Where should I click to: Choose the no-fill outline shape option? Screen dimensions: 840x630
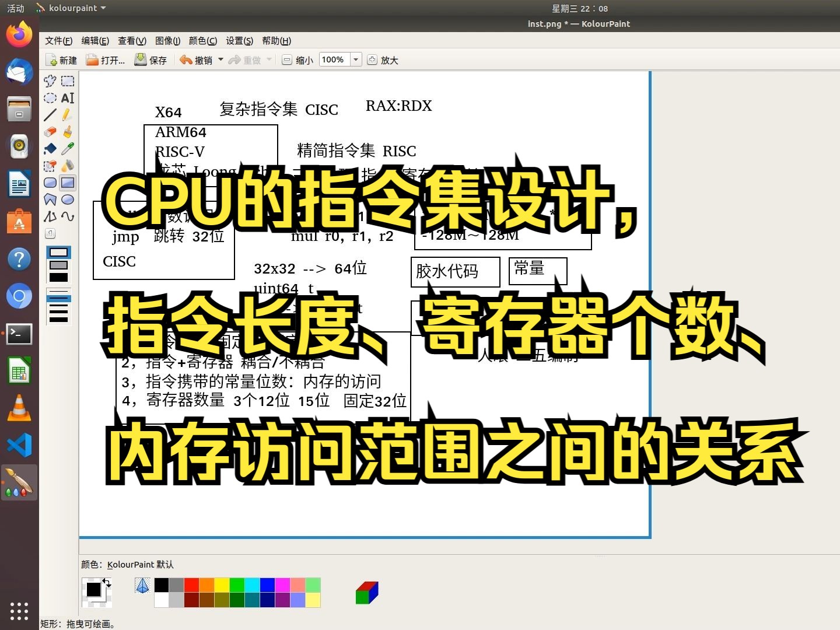[59, 253]
